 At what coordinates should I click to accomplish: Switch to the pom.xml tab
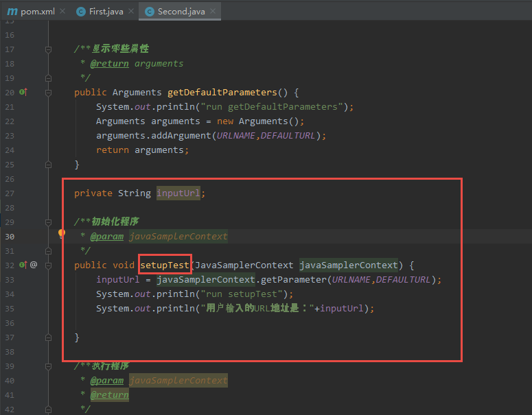pos(34,12)
